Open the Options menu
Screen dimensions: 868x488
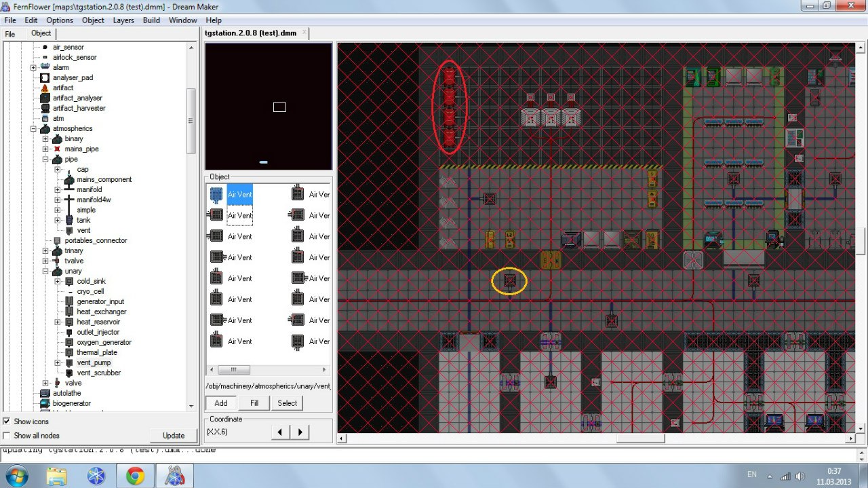tap(60, 20)
